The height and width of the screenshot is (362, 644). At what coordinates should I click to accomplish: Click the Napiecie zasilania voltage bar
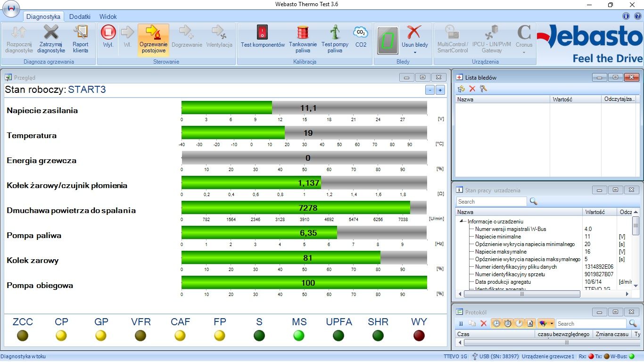pyautogui.click(x=304, y=107)
